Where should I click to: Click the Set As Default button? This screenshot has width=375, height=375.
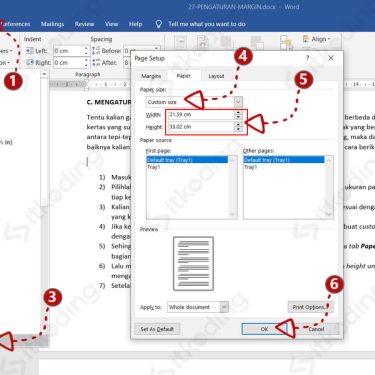(x=157, y=329)
